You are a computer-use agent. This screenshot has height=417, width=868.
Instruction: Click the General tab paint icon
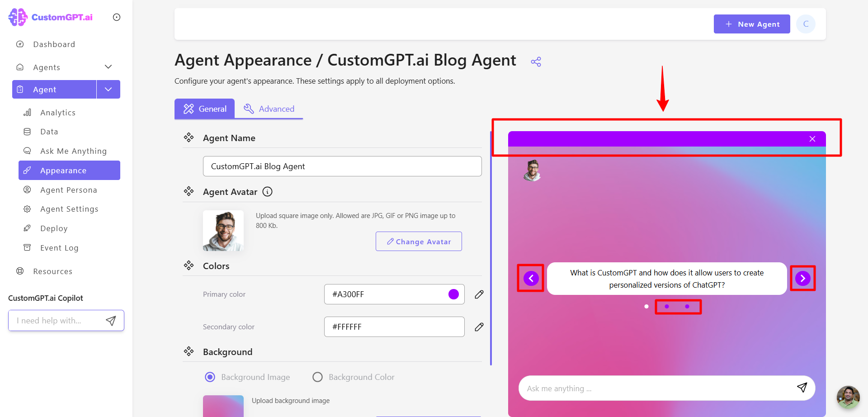click(189, 109)
